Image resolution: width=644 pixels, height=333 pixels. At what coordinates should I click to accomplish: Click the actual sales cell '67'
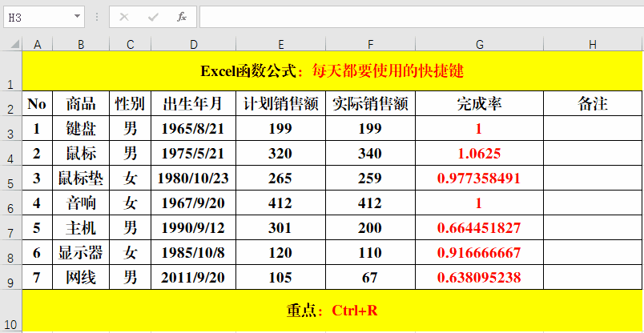point(371,278)
